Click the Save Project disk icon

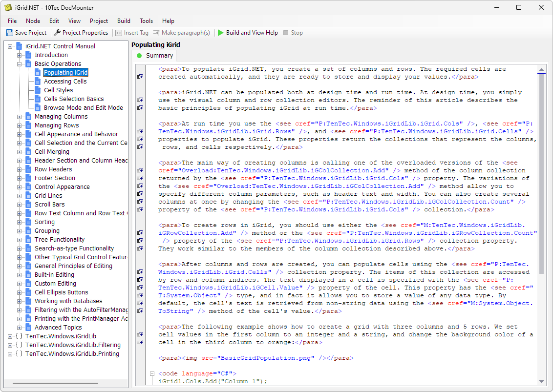tap(9, 33)
